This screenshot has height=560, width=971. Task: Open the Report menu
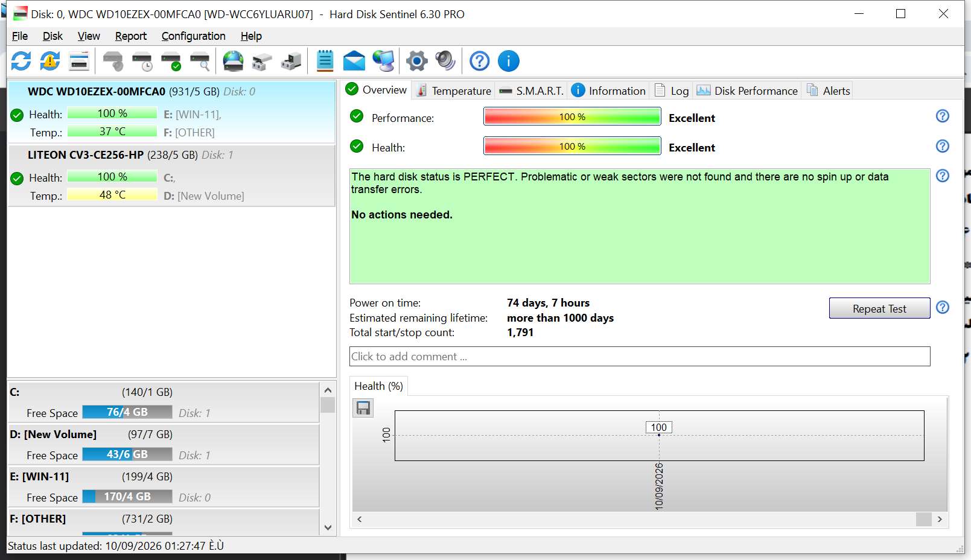click(131, 36)
